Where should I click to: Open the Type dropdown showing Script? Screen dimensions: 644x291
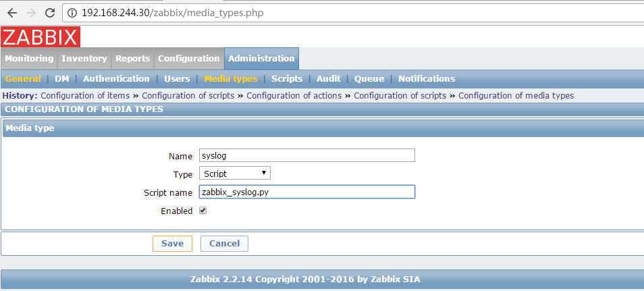pyautogui.click(x=234, y=173)
